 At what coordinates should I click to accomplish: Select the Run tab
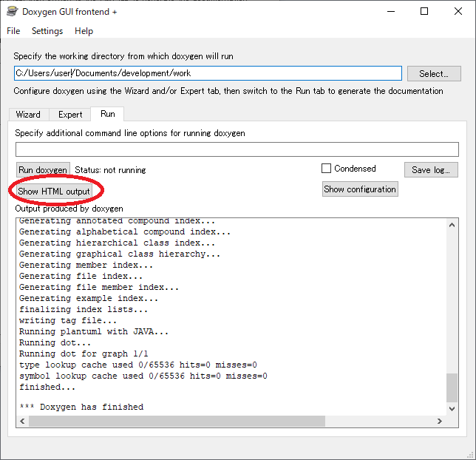pyautogui.click(x=108, y=114)
